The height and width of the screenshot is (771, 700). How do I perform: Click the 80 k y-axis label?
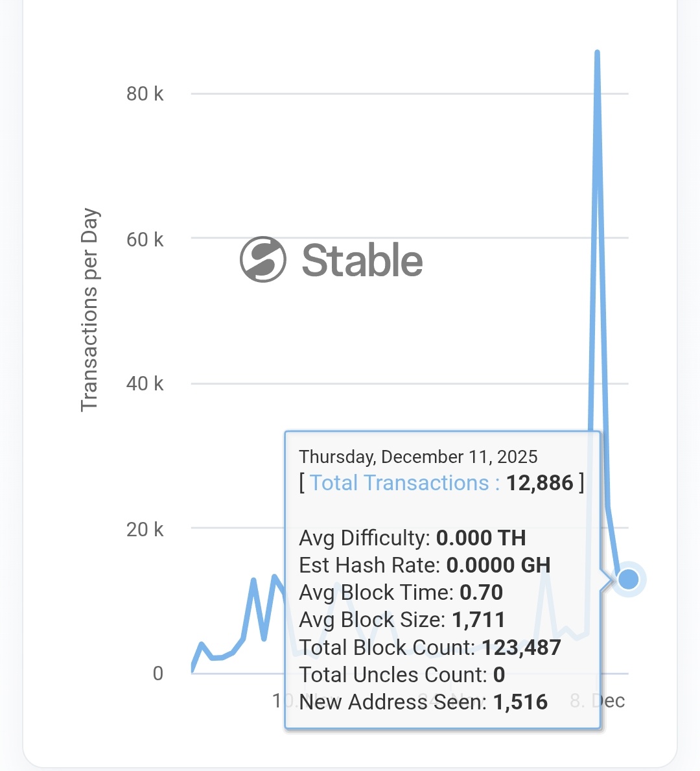(x=145, y=94)
